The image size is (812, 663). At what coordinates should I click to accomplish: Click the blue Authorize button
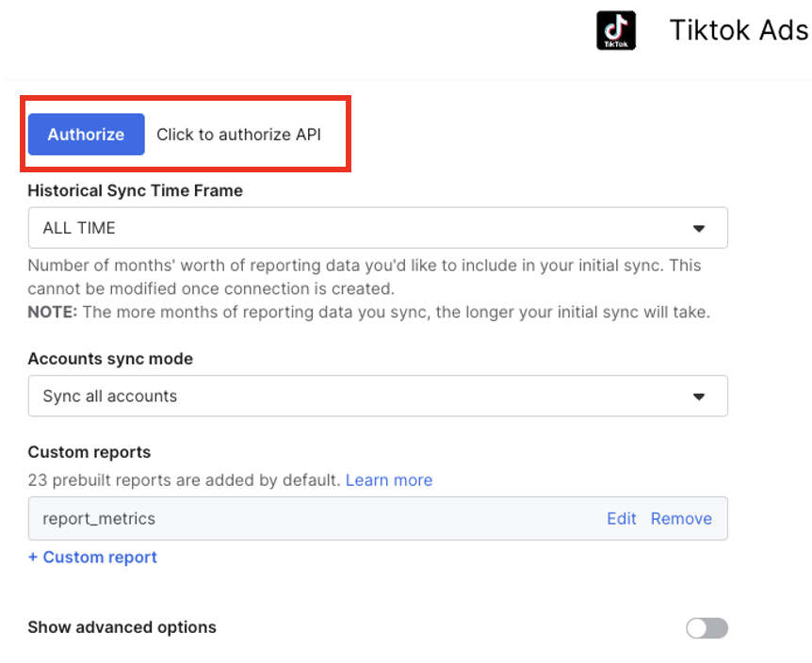click(86, 135)
